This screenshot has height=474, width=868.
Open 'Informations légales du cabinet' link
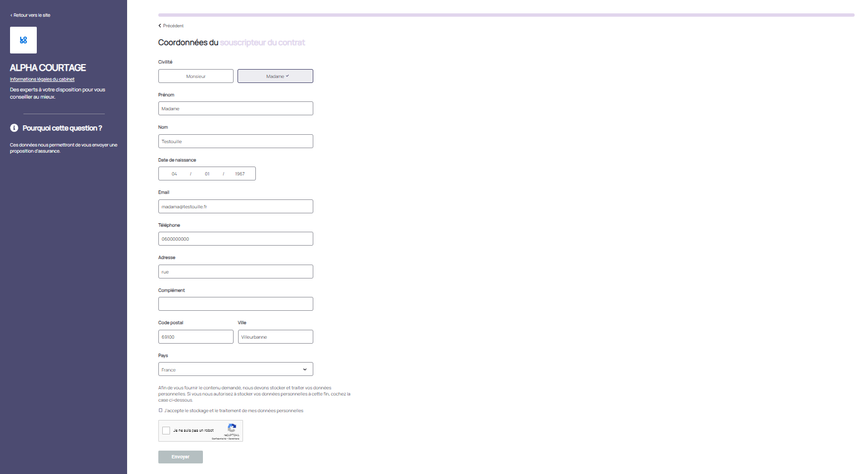point(42,79)
